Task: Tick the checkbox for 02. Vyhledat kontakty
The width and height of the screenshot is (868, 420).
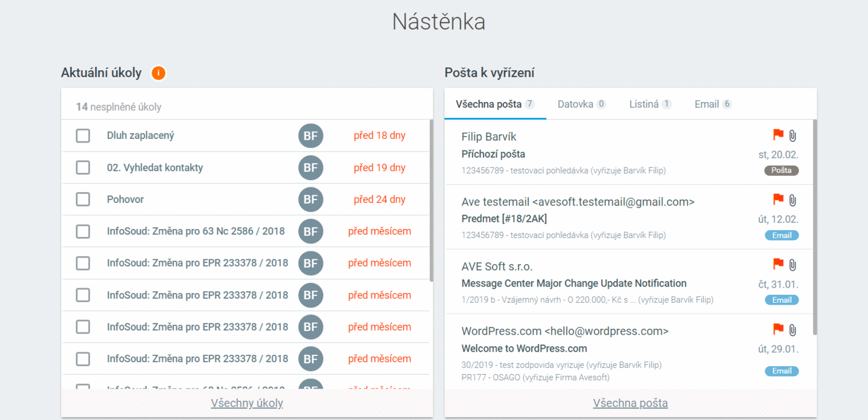Action: point(83,167)
